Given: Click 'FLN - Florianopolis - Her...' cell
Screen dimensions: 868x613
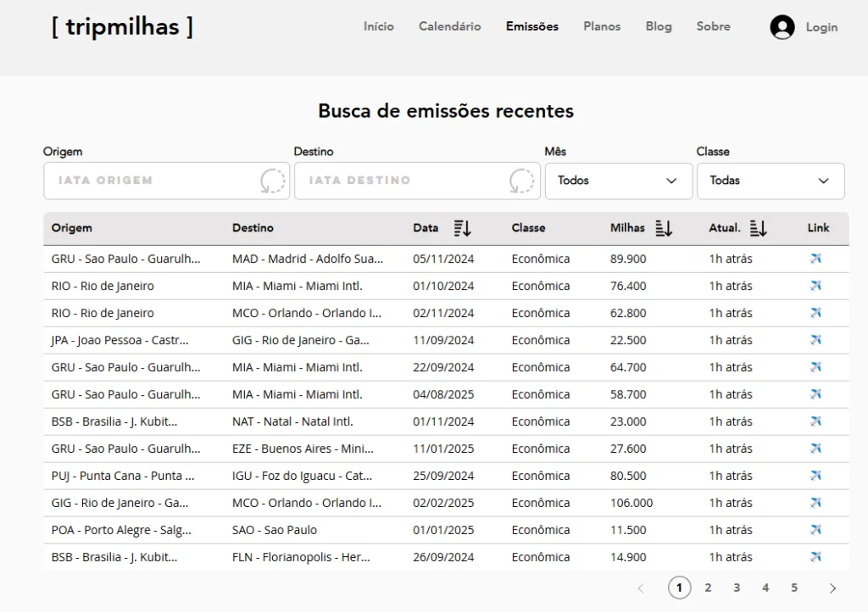Looking at the screenshot, I should click(301, 557).
